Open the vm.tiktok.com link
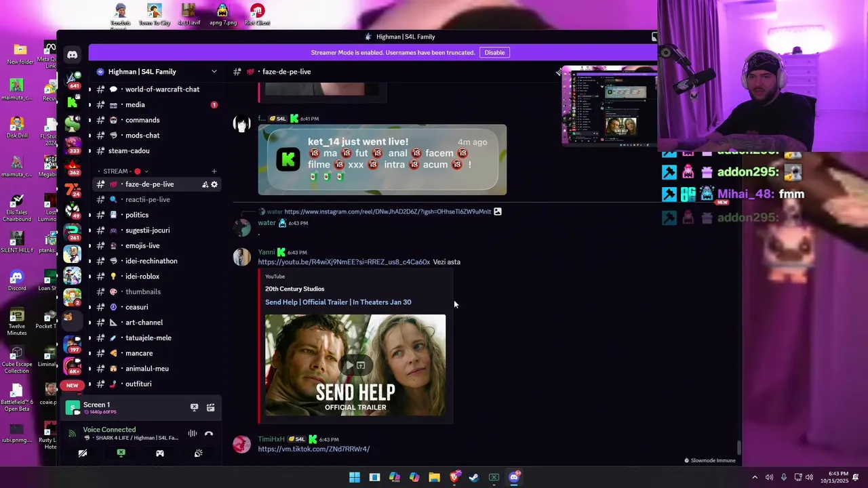This screenshot has width=868, height=488. point(313,449)
